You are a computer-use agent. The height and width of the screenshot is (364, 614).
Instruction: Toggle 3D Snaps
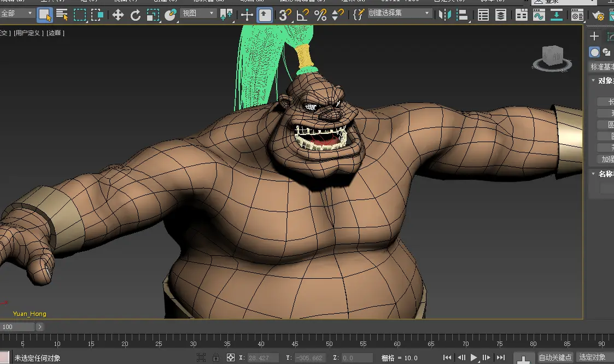[285, 15]
